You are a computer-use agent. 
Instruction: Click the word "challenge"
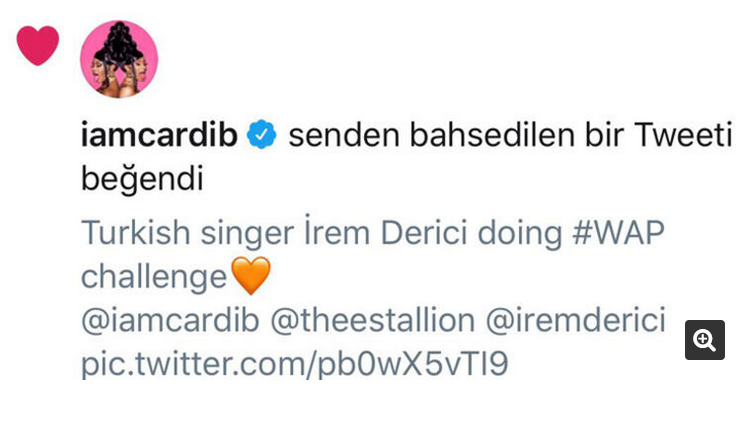pos(154,277)
